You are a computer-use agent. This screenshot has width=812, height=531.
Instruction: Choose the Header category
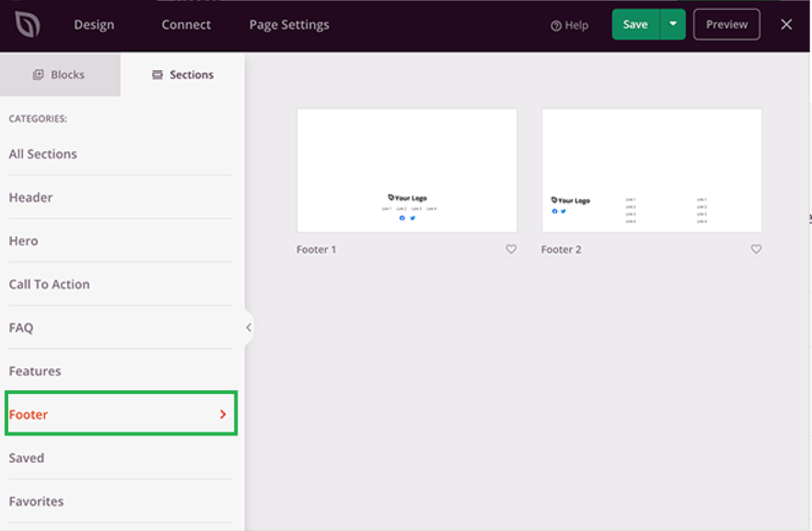point(30,198)
